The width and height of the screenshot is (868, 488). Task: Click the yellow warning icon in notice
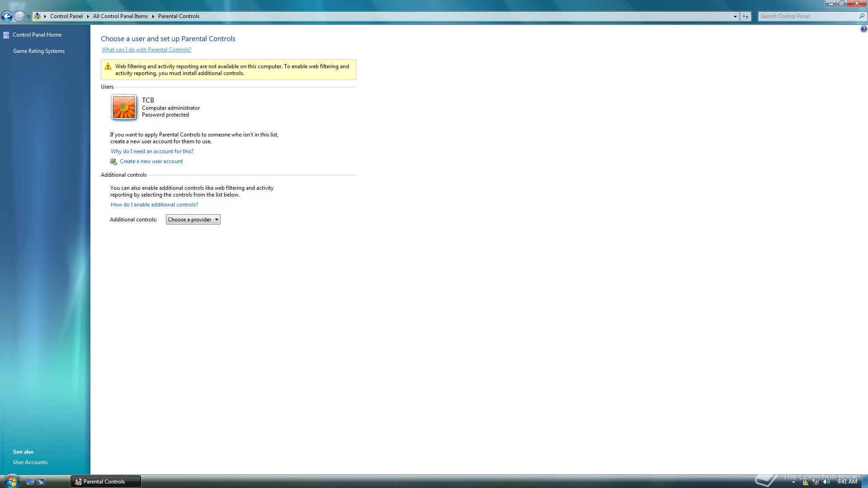108,66
